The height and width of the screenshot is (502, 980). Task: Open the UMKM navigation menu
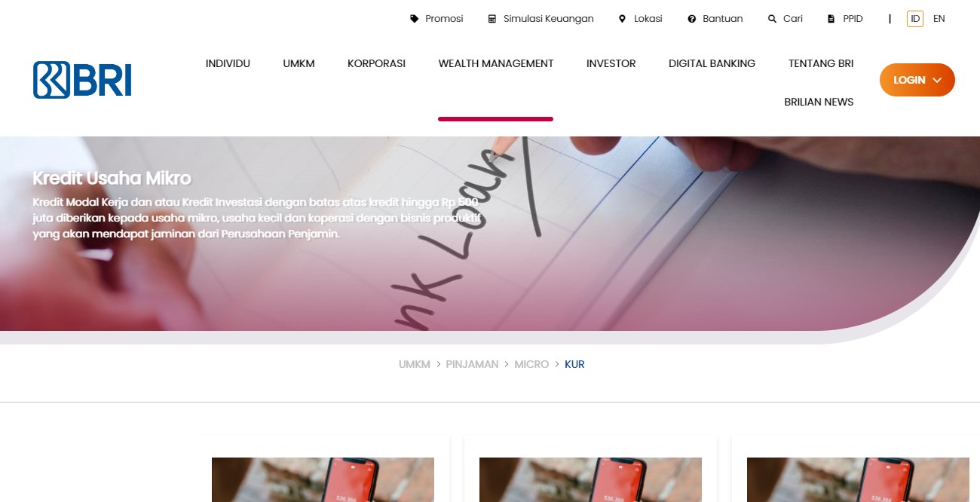click(299, 64)
